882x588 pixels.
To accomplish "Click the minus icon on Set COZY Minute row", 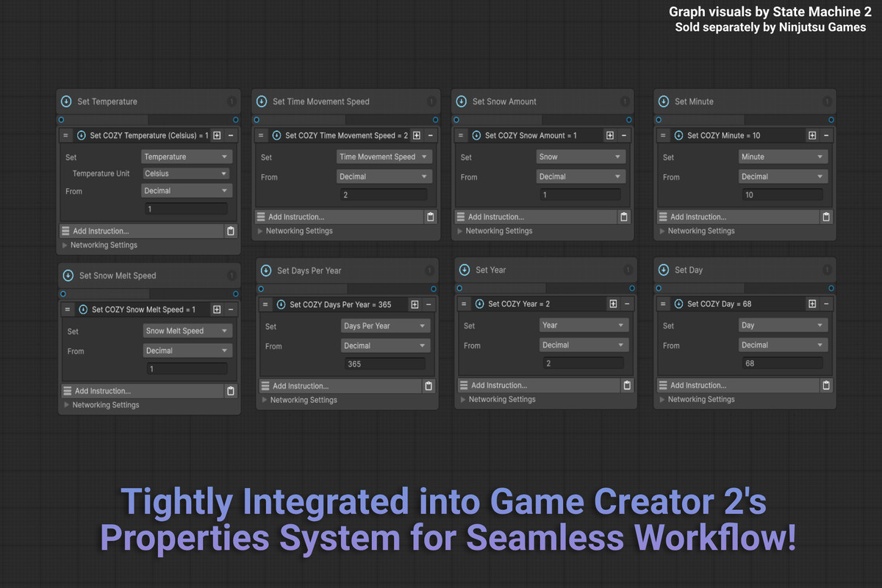I will point(825,135).
